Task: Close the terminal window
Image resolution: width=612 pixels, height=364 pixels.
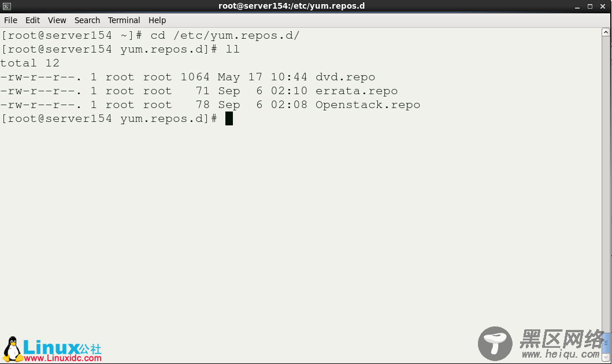Action: click(x=603, y=6)
